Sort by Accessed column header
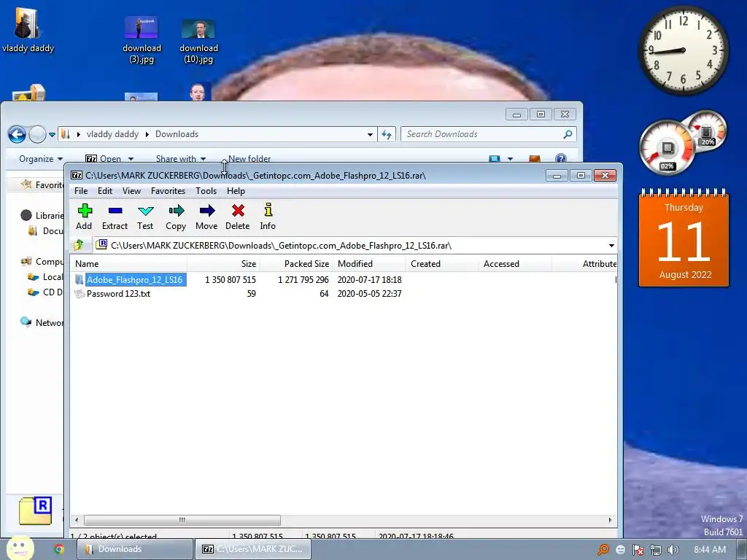This screenshot has width=747, height=560. click(515, 264)
